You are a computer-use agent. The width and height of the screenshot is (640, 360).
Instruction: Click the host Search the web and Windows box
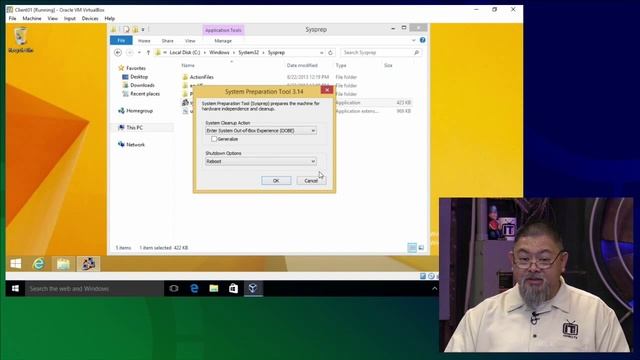(94, 289)
